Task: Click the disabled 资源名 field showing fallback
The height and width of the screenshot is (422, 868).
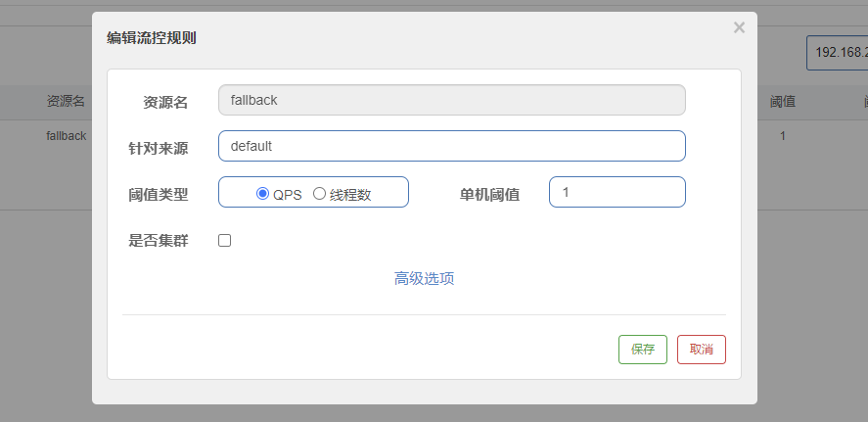Action: click(451, 100)
